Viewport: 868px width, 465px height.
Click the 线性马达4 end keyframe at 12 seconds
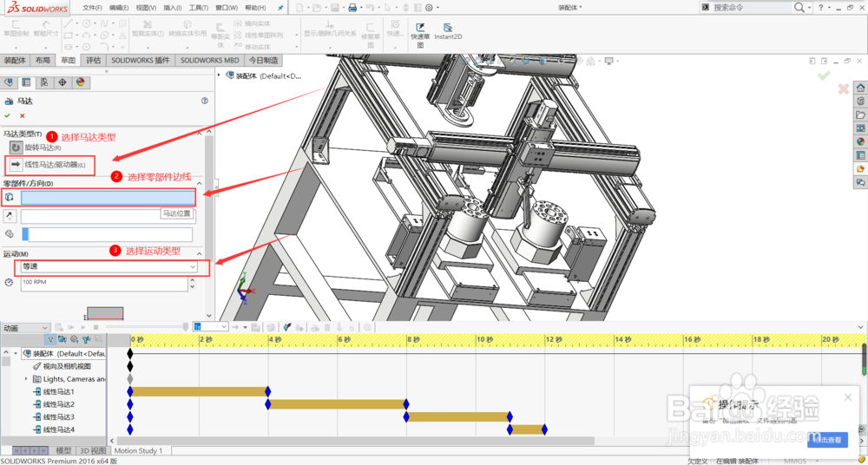[545, 429]
